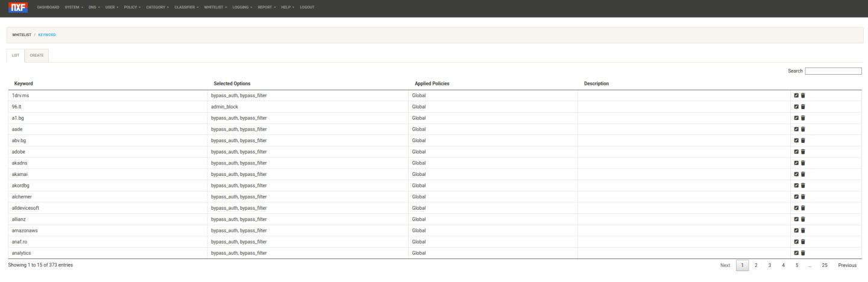Expand the User menu

112,7
